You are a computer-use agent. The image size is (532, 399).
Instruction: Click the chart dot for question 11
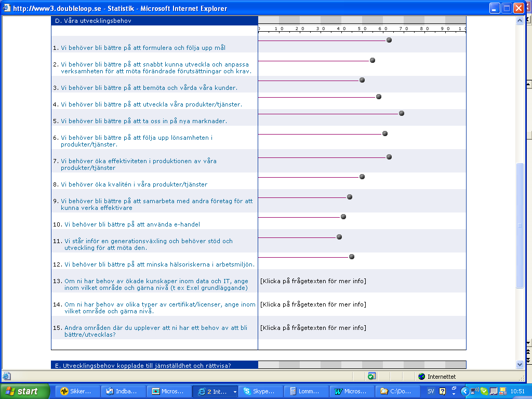pos(339,237)
